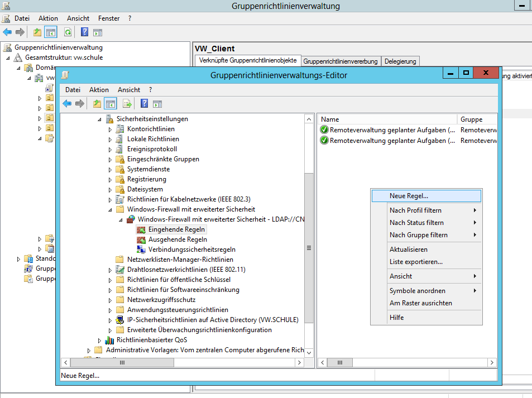Expand the Kontorichtlinien node
The image size is (532, 398).
[x=110, y=129]
